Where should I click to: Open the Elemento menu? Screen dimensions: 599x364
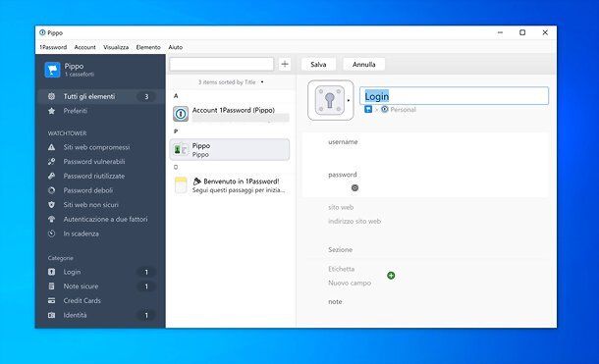[148, 47]
